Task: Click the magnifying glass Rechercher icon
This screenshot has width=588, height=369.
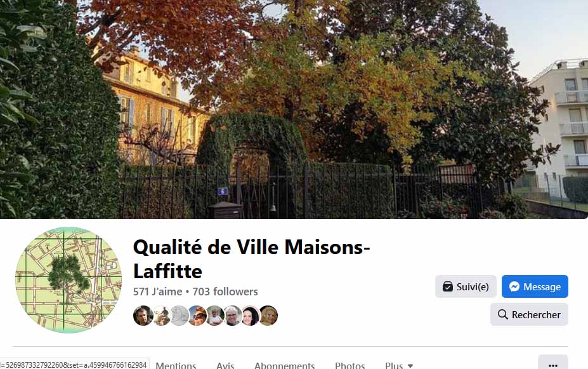Action: pos(502,314)
